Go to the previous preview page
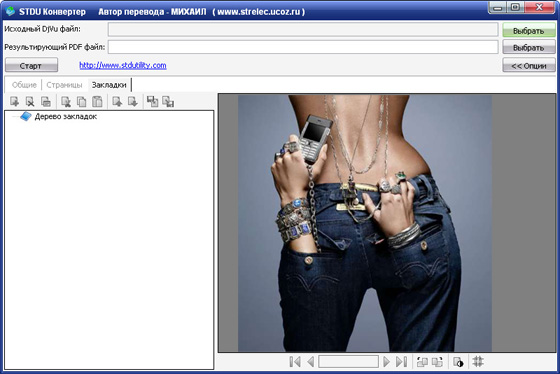 pyautogui.click(x=311, y=362)
